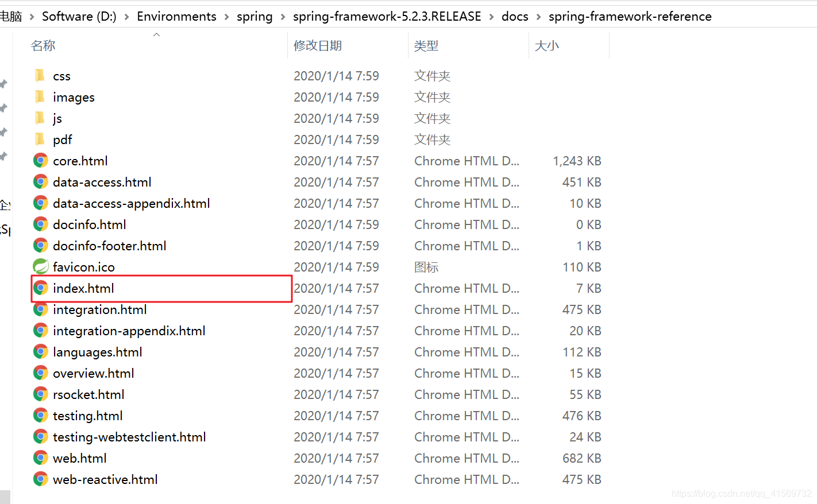Sort by 大小 column header

click(547, 45)
